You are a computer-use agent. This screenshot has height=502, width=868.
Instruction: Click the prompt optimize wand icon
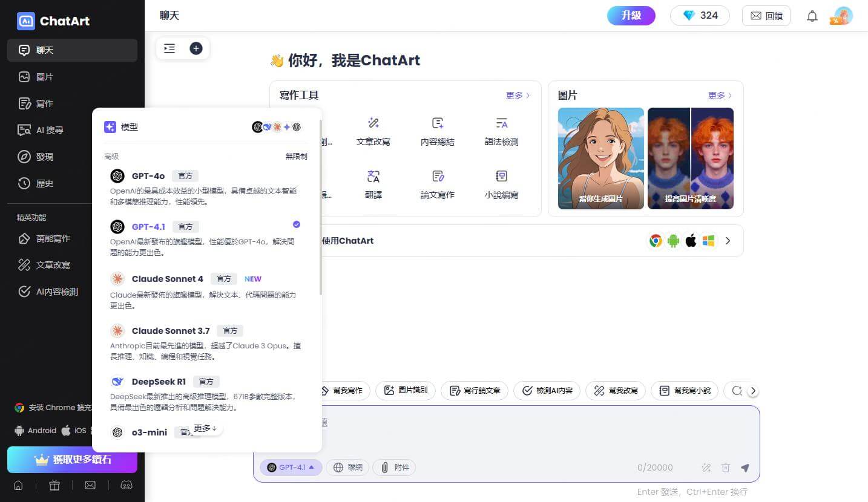pos(706,468)
